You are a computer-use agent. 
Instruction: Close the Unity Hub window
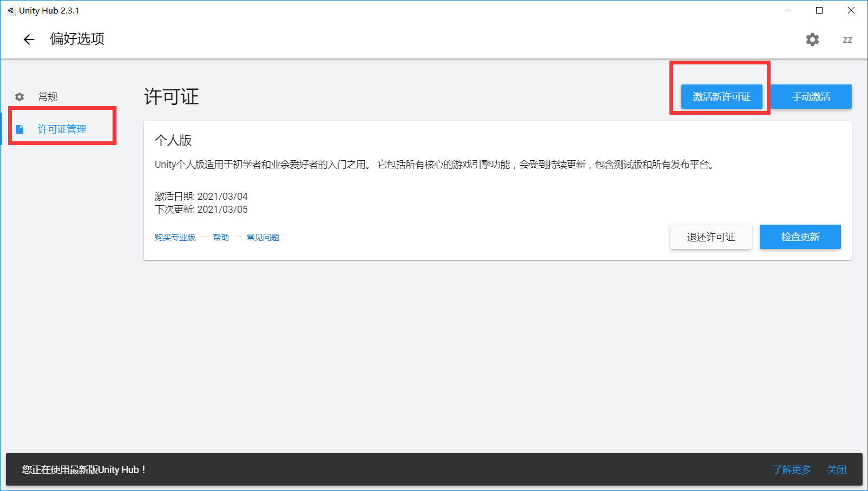pos(851,10)
